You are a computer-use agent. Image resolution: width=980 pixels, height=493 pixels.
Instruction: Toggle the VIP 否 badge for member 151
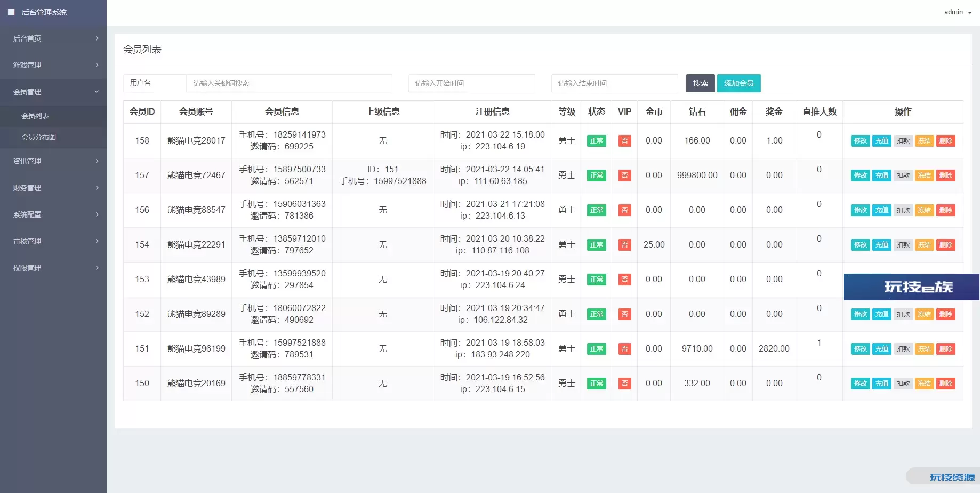click(x=624, y=349)
